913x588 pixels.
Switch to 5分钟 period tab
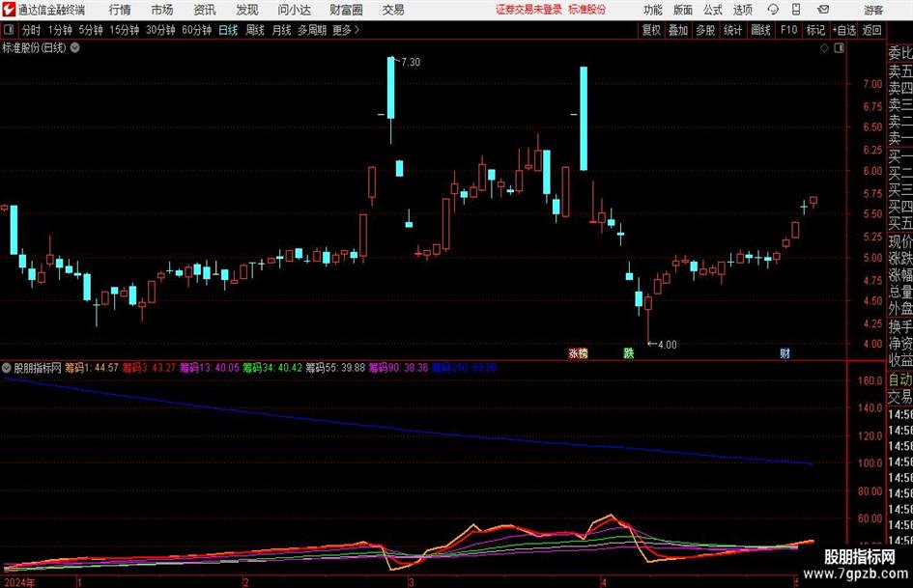[x=91, y=30]
